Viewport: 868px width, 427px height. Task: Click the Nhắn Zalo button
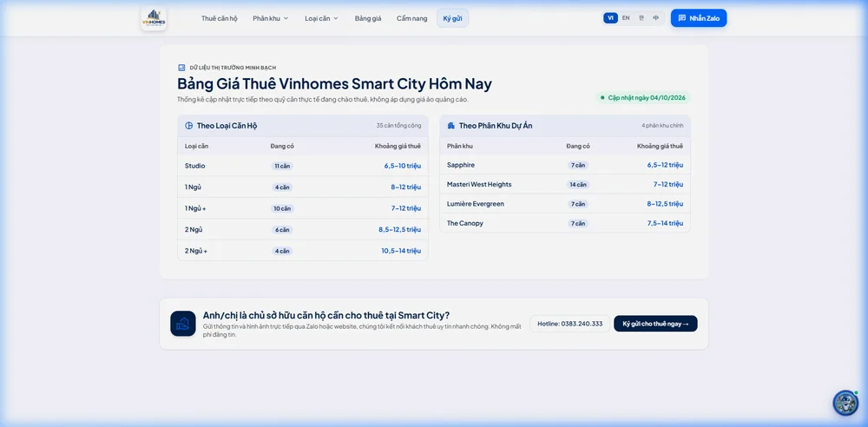tap(699, 17)
